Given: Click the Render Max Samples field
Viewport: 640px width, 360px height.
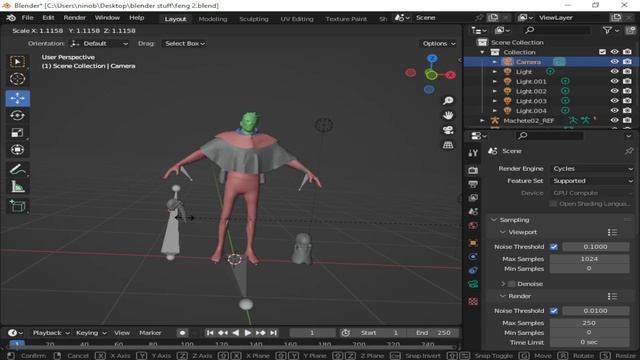Looking at the screenshot, I should [589, 323].
